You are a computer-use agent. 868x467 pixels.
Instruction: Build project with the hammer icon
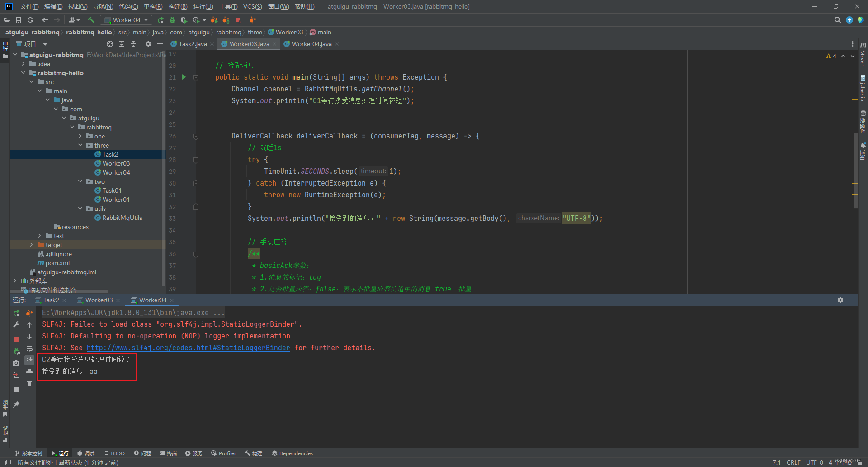(x=91, y=20)
